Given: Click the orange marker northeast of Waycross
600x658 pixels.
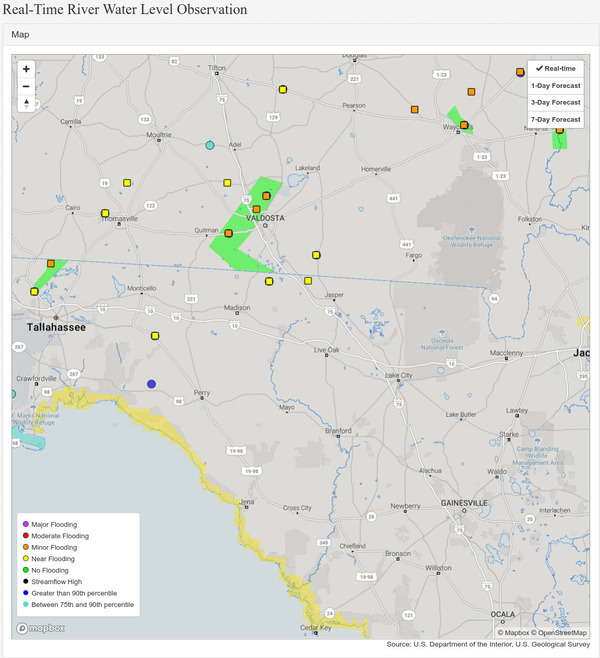Looking at the screenshot, I should pyautogui.click(x=471, y=91).
